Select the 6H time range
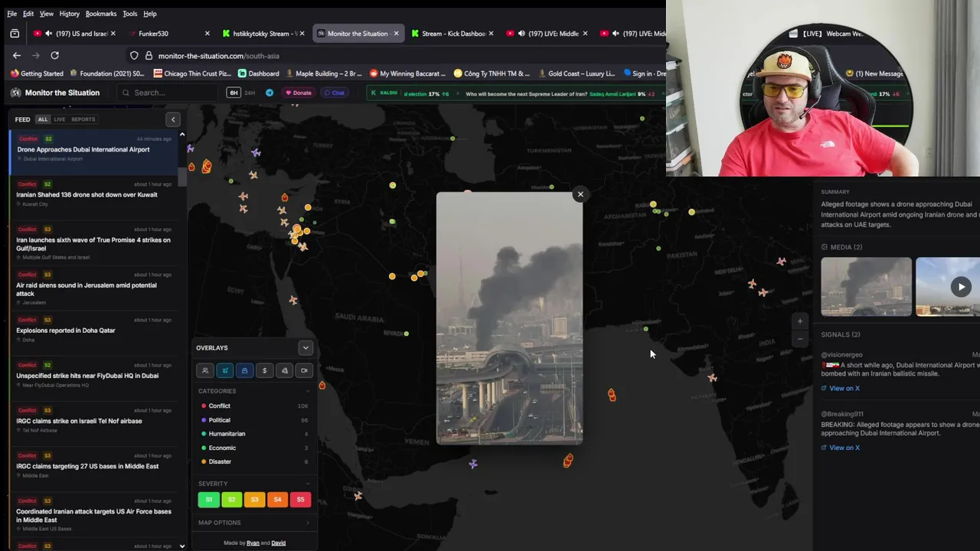Viewport: 980px width, 551px height. tap(234, 93)
